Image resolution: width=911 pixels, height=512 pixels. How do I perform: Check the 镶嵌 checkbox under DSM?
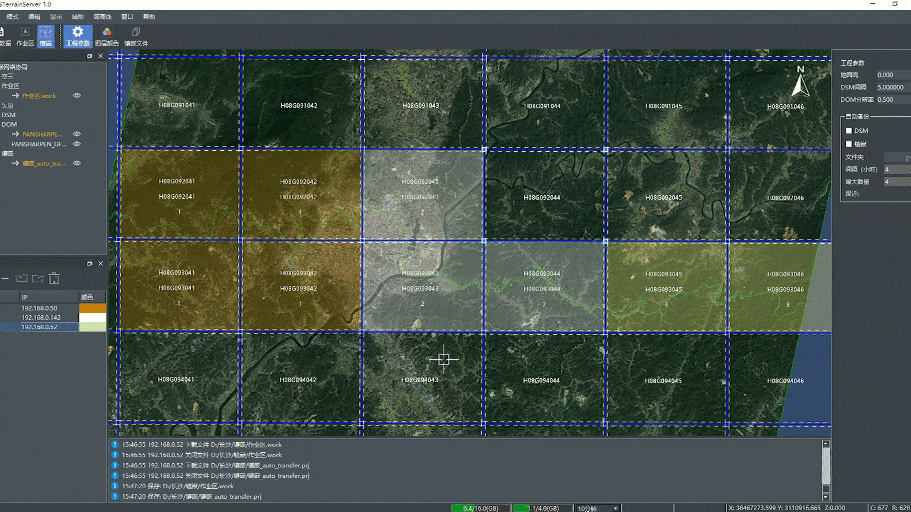coord(849,144)
